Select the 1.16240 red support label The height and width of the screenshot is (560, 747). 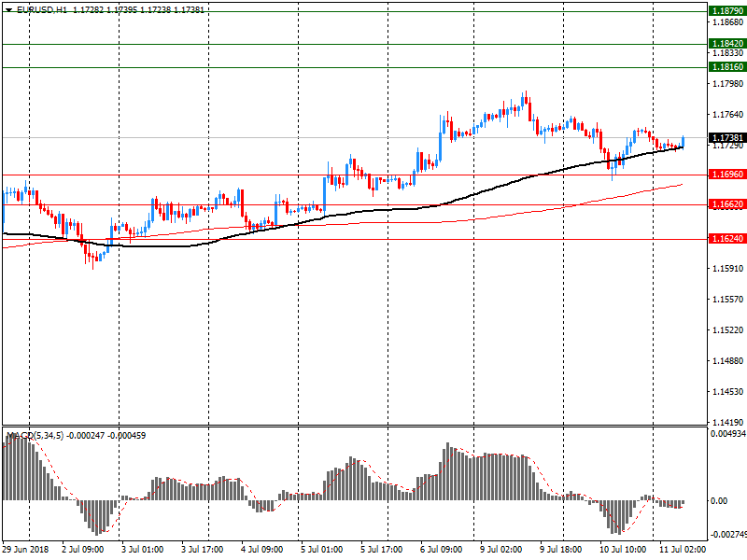(x=727, y=239)
